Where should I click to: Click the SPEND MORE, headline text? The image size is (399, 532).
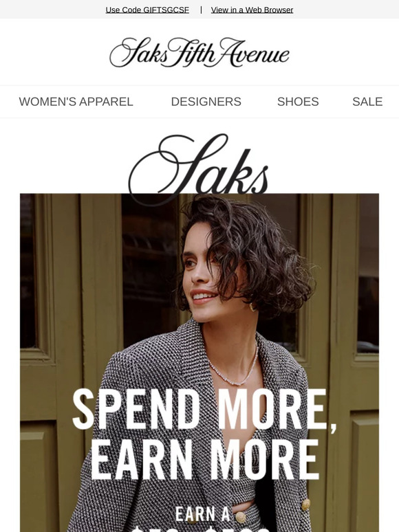coord(204,410)
